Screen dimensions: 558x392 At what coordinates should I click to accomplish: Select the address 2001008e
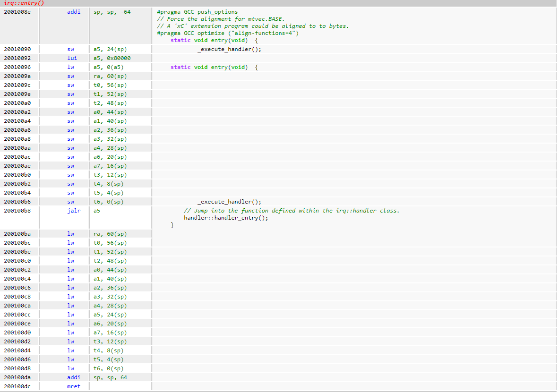point(17,12)
